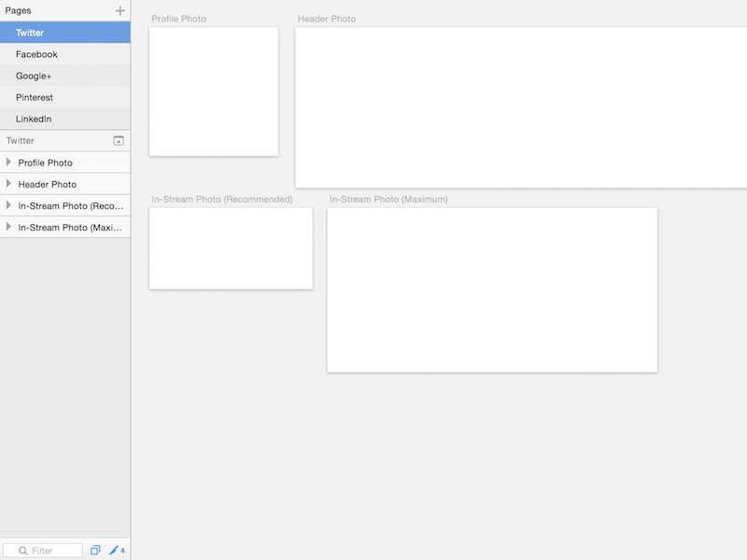Expand the Header Photo layer group
The image size is (747, 560).
click(9, 184)
